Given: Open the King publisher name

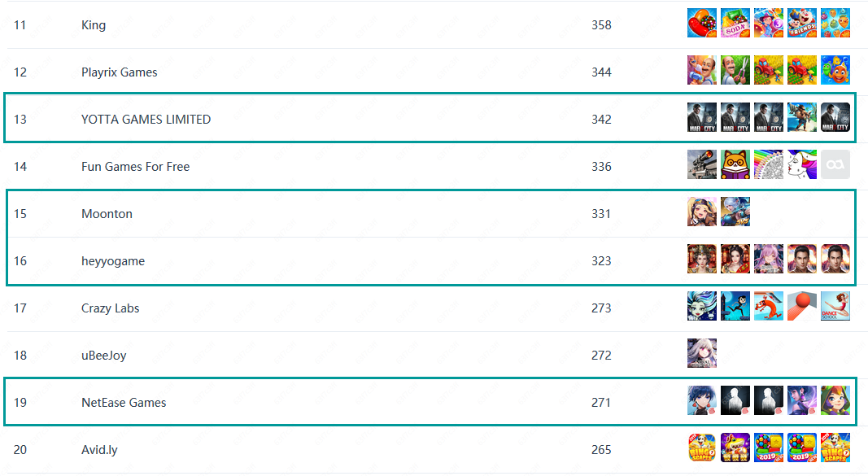Looking at the screenshot, I should tap(94, 25).
